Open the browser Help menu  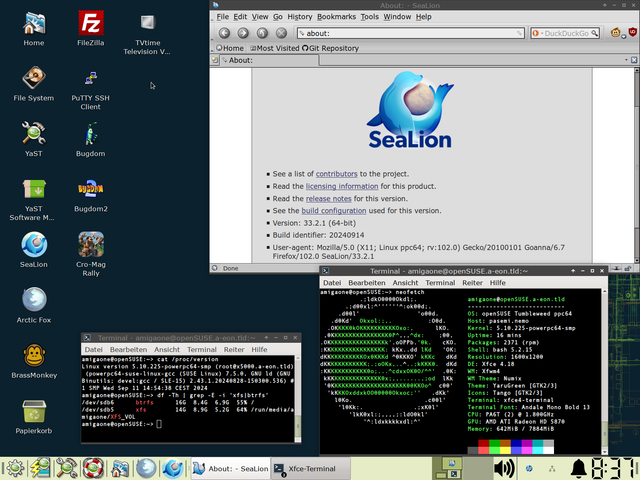point(424,17)
